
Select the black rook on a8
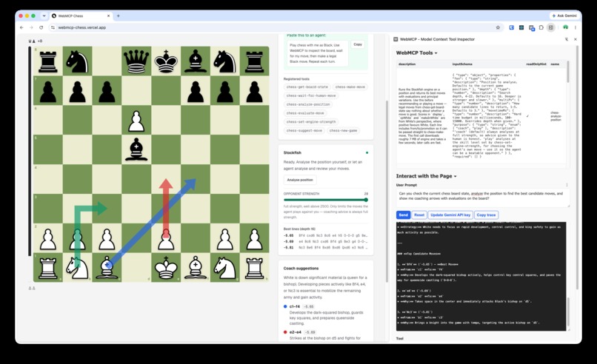click(x=48, y=61)
